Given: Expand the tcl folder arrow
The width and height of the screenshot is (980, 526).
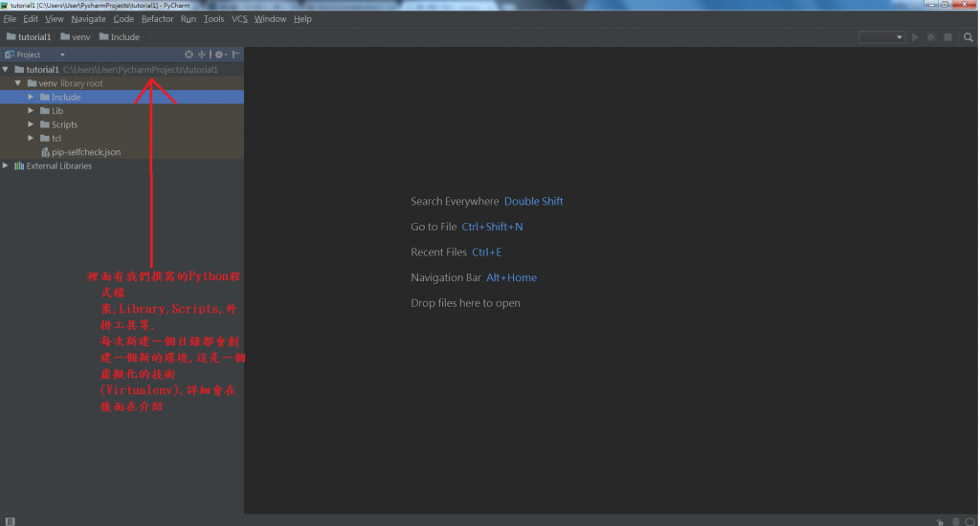Looking at the screenshot, I should [x=31, y=138].
